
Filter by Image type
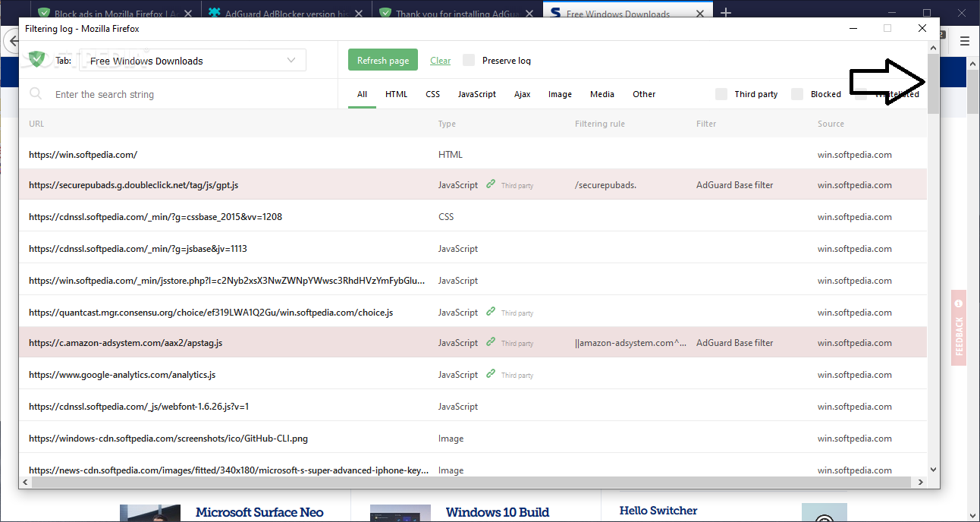[x=560, y=94]
